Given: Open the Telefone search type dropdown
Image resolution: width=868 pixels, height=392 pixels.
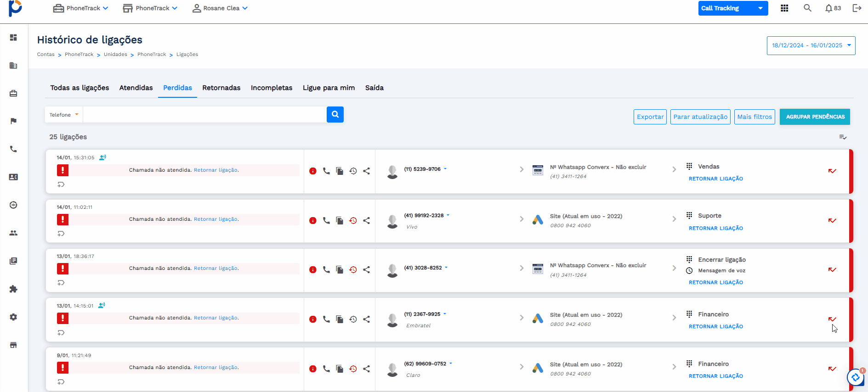Looking at the screenshot, I should (x=64, y=115).
